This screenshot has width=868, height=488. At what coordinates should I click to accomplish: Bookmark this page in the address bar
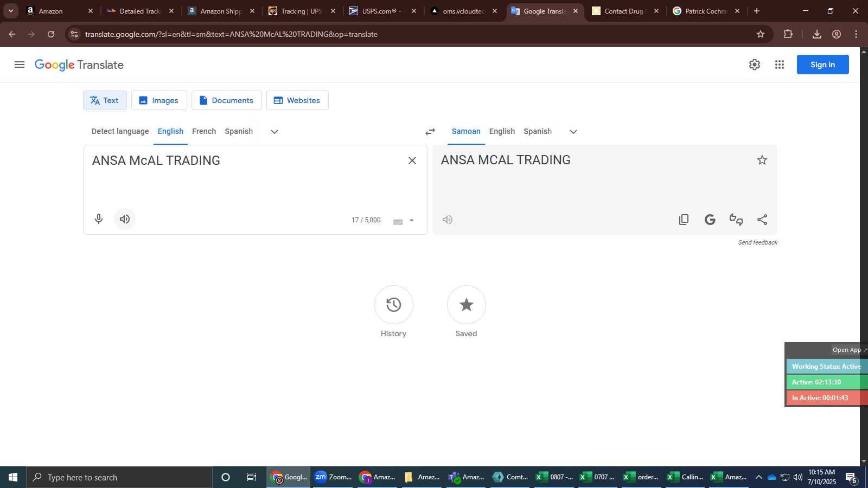click(x=761, y=34)
